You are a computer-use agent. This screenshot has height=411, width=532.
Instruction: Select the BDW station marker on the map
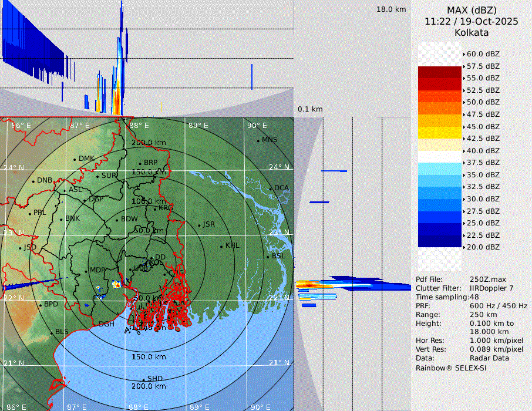tap(117, 220)
